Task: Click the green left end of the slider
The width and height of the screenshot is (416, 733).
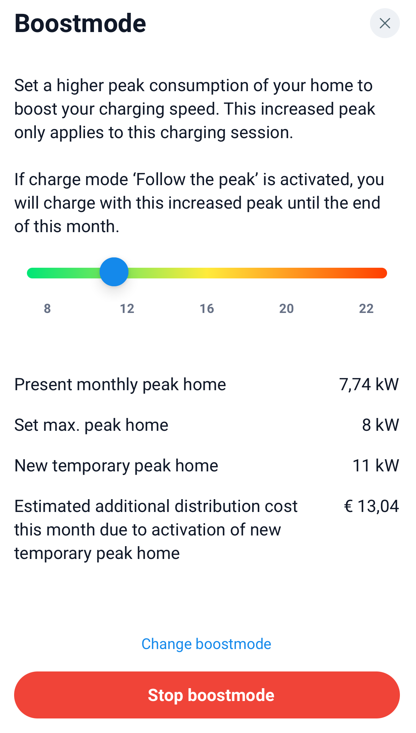Action: point(34,273)
